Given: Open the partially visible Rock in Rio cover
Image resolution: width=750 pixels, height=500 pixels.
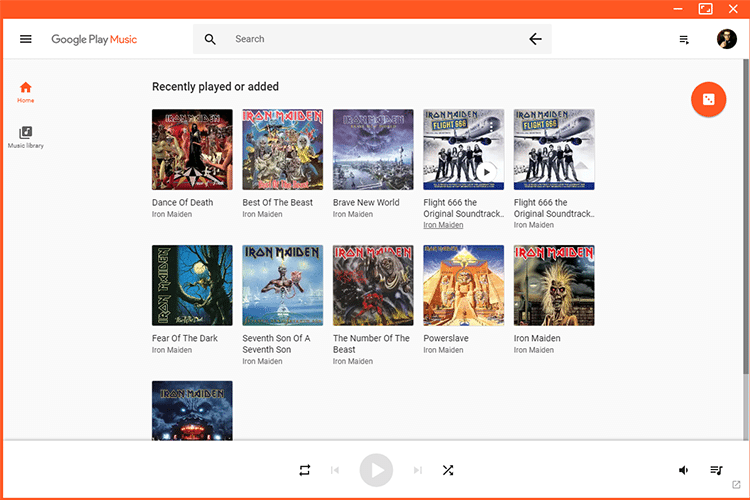Looking at the screenshot, I should click(x=192, y=411).
